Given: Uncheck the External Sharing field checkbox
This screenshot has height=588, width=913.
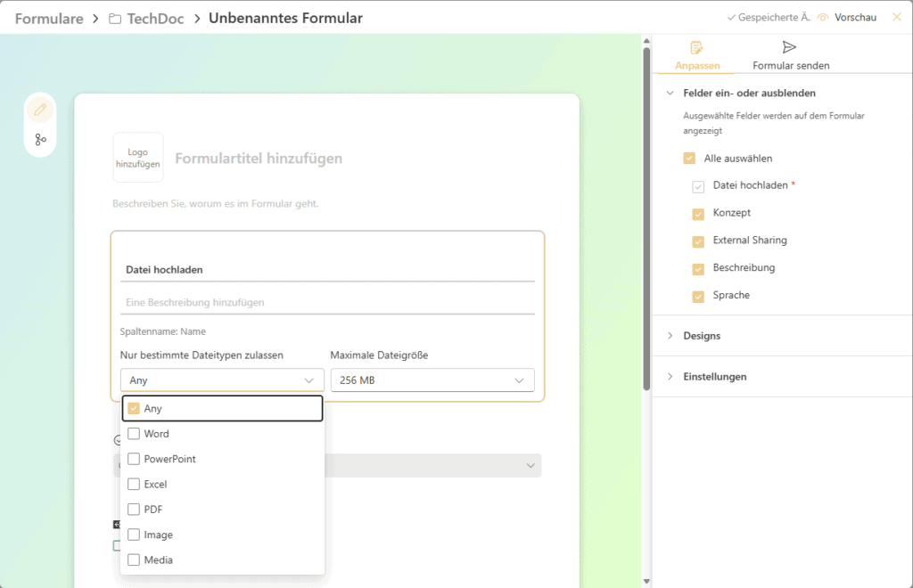Looking at the screenshot, I should coord(698,241).
